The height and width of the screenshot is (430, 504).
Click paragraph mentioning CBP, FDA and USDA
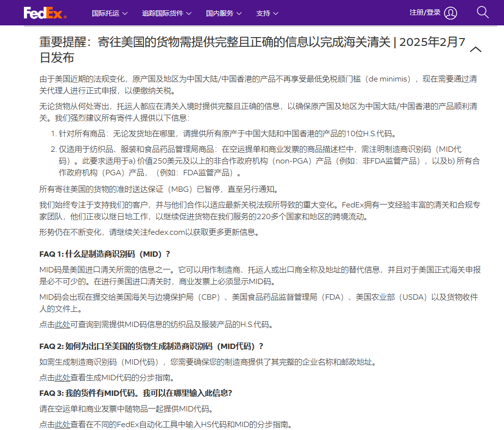(x=259, y=303)
